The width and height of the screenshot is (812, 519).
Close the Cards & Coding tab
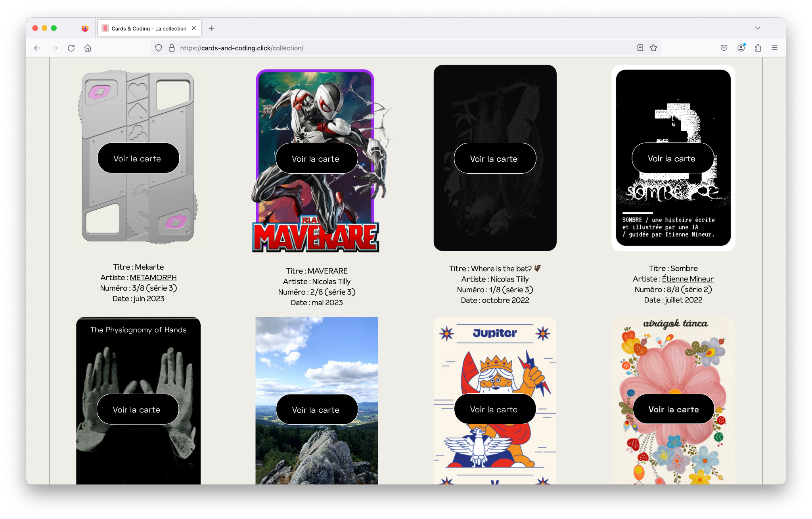[194, 28]
